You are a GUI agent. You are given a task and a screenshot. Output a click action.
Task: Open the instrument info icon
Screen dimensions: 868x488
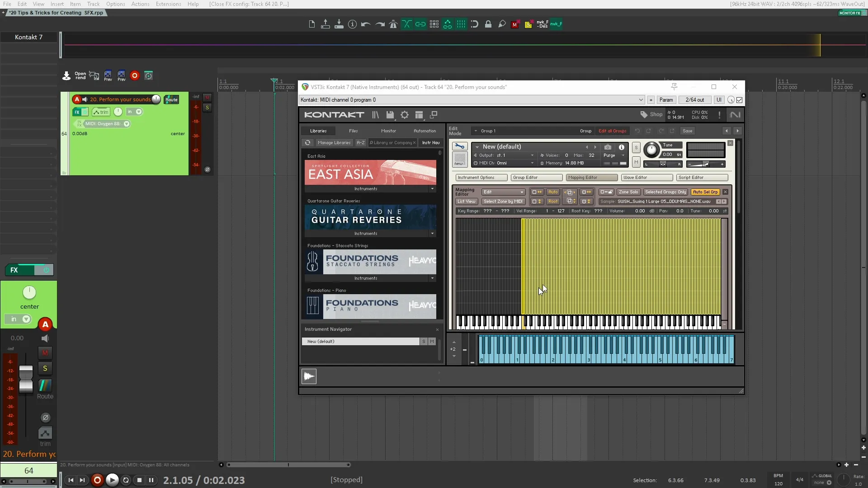(x=622, y=147)
